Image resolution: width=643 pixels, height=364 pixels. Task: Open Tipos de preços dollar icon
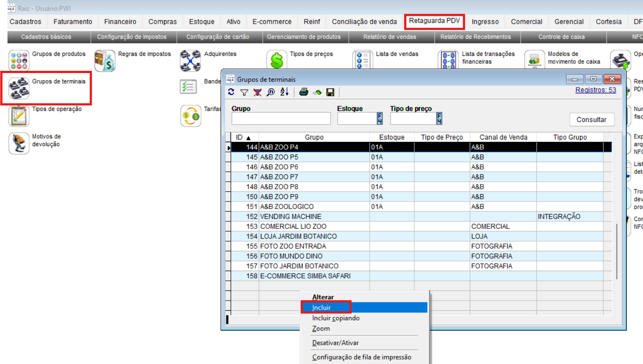[x=277, y=60]
